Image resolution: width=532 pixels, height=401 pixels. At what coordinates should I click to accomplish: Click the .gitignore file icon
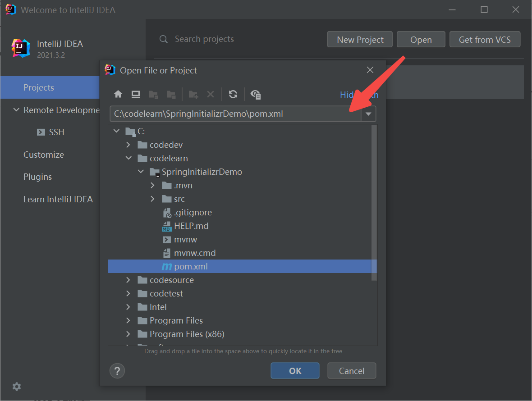point(167,213)
